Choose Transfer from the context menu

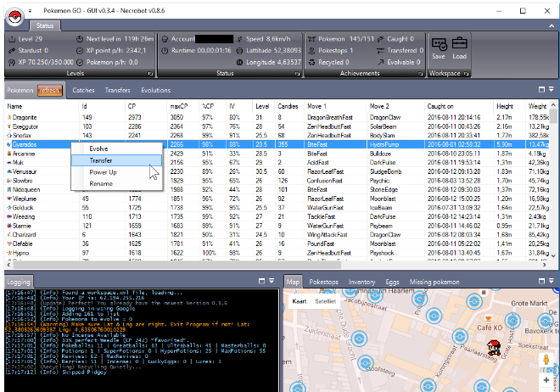click(100, 160)
